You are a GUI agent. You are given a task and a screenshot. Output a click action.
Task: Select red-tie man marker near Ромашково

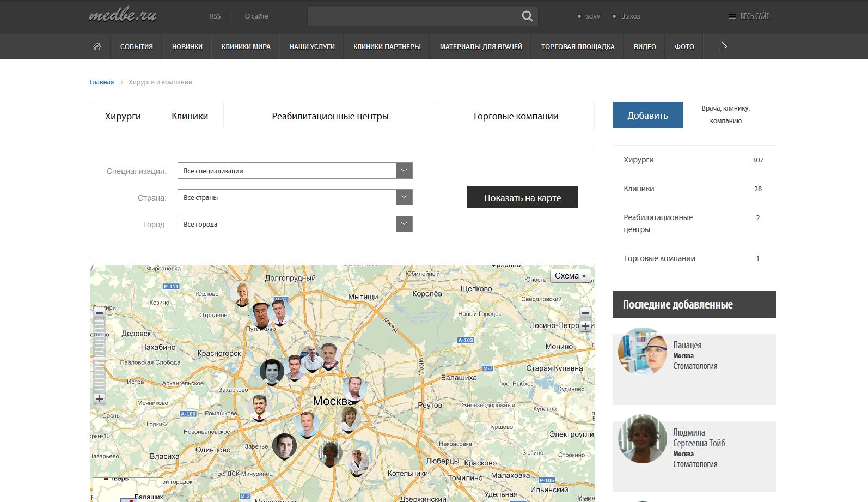[260, 408]
